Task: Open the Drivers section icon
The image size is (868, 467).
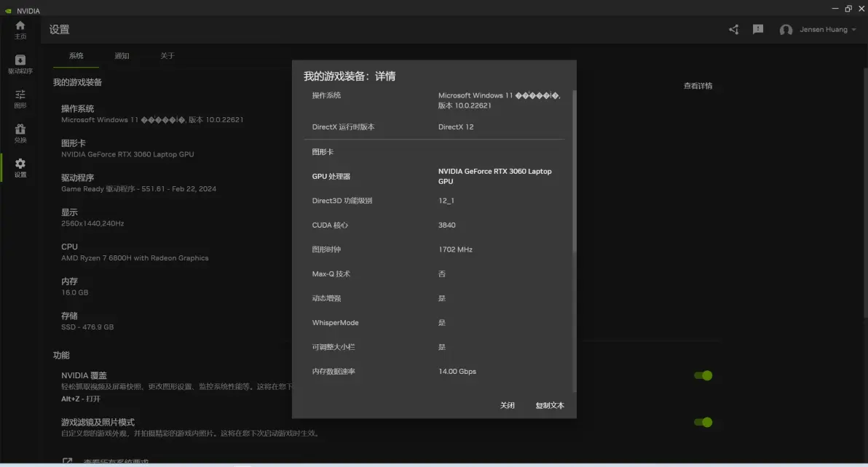Action: point(20,60)
